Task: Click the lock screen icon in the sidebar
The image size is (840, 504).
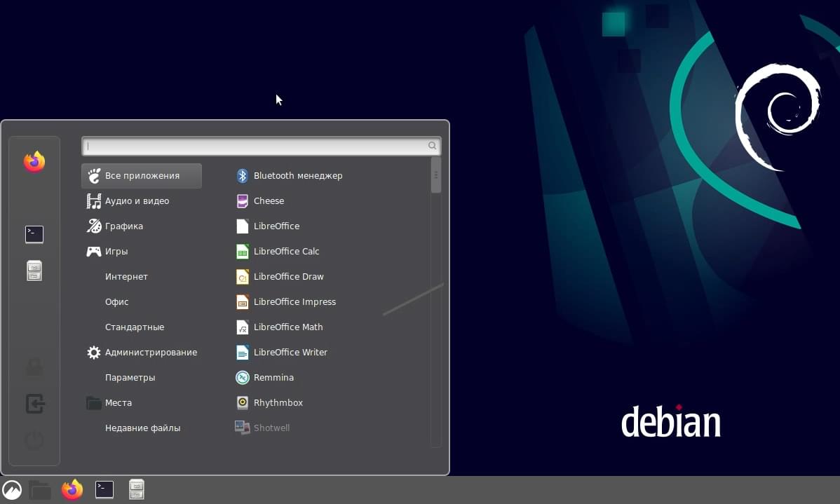Action: tap(34, 367)
